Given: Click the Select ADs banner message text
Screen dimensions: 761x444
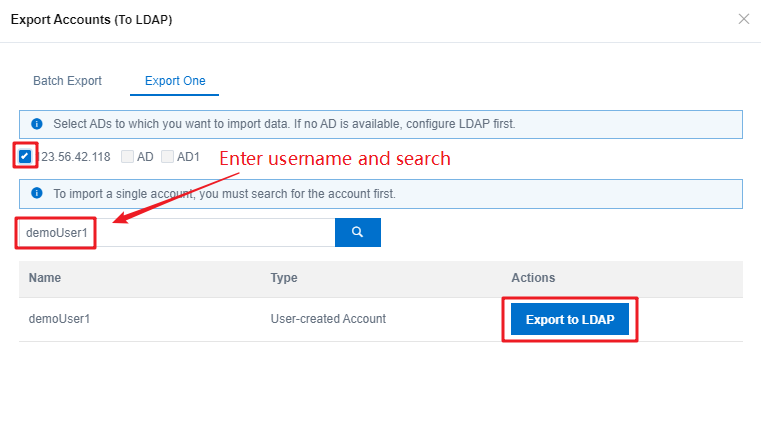Looking at the screenshot, I should [x=284, y=124].
